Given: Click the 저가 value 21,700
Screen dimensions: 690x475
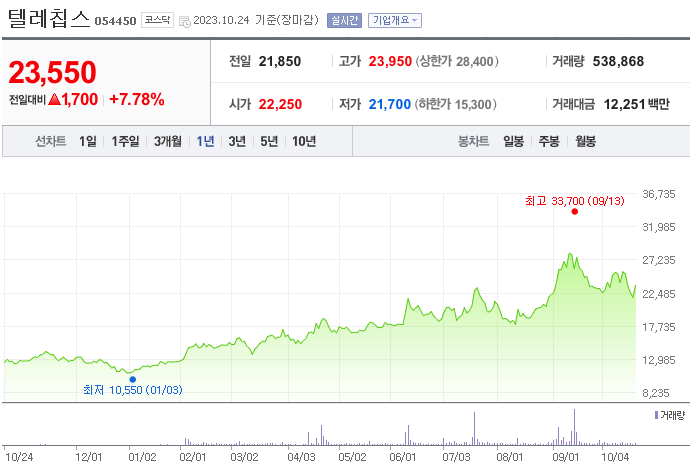Looking at the screenshot, I should (x=389, y=104).
